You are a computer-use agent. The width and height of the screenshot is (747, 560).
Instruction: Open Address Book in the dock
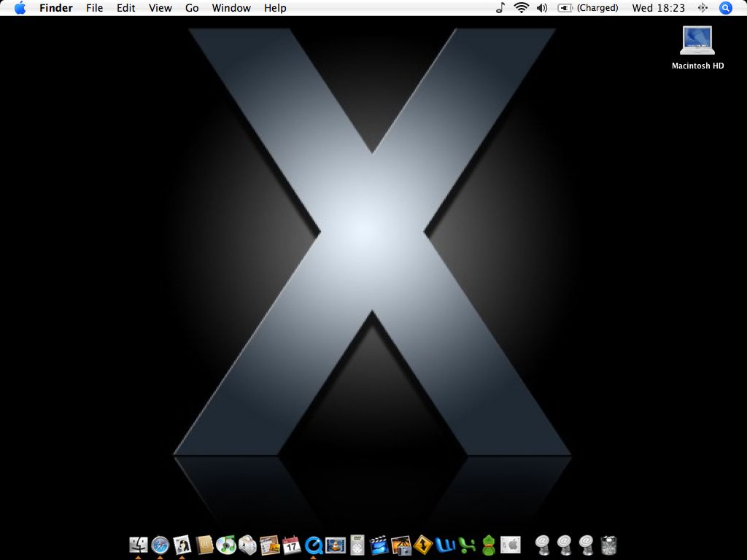(x=204, y=545)
